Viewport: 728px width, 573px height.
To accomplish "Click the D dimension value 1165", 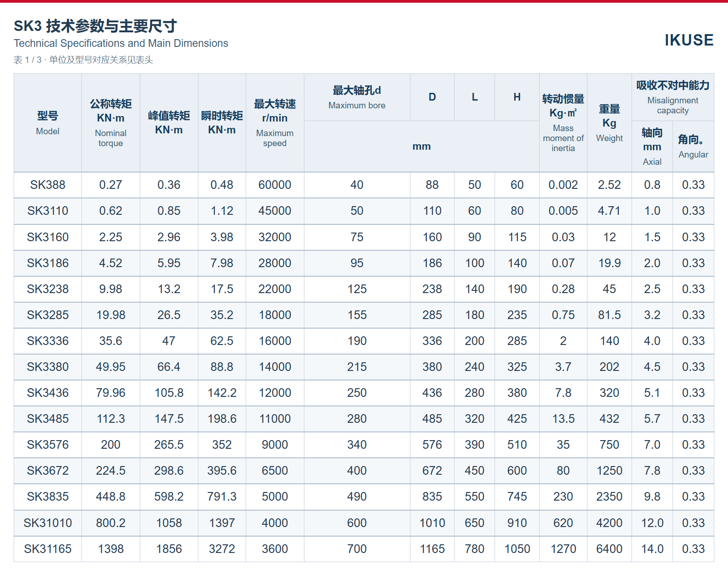I will pyautogui.click(x=432, y=549).
